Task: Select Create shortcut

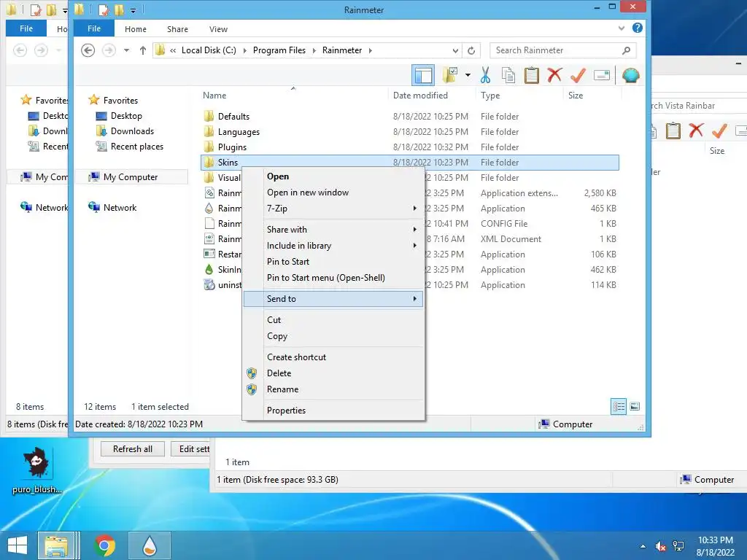Action: (333, 357)
